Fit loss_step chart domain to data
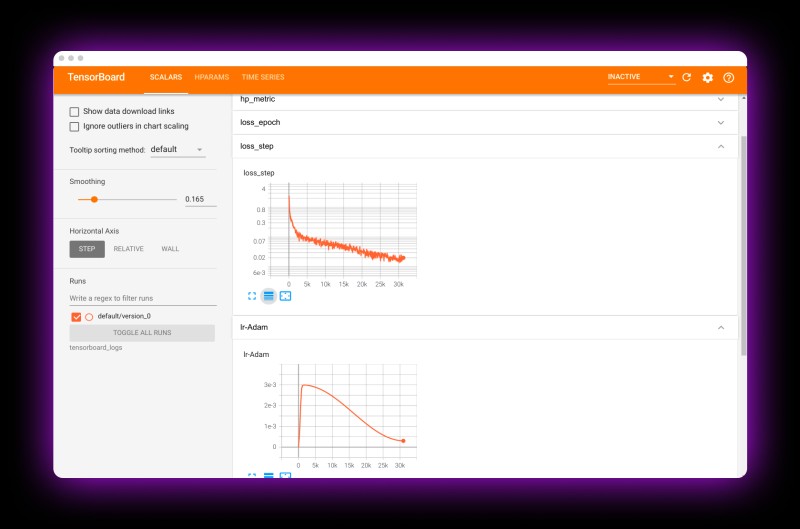 (x=285, y=296)
